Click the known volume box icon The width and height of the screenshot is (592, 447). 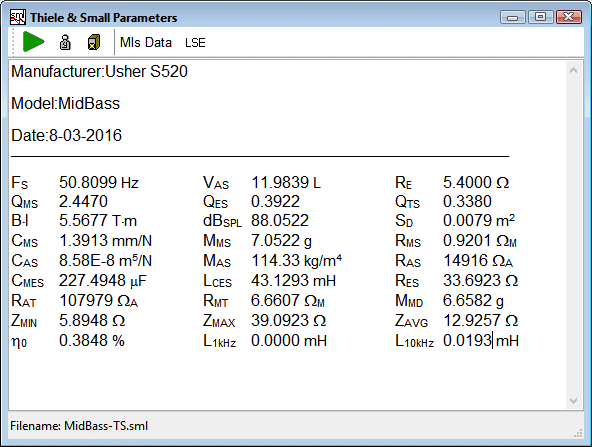[94, 42]
